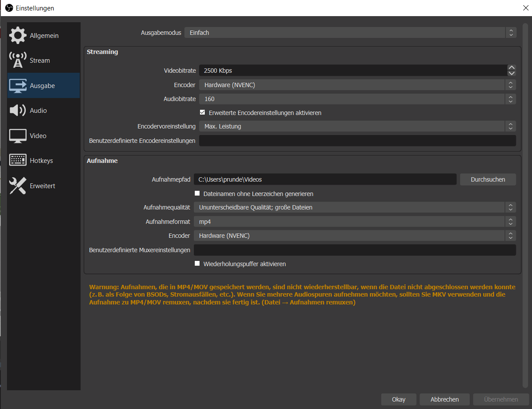Screen dimensions: 532x409
Task: Click the Benutzerdefinierte Encodereinstellungen text field
Action: coord(357,141)
